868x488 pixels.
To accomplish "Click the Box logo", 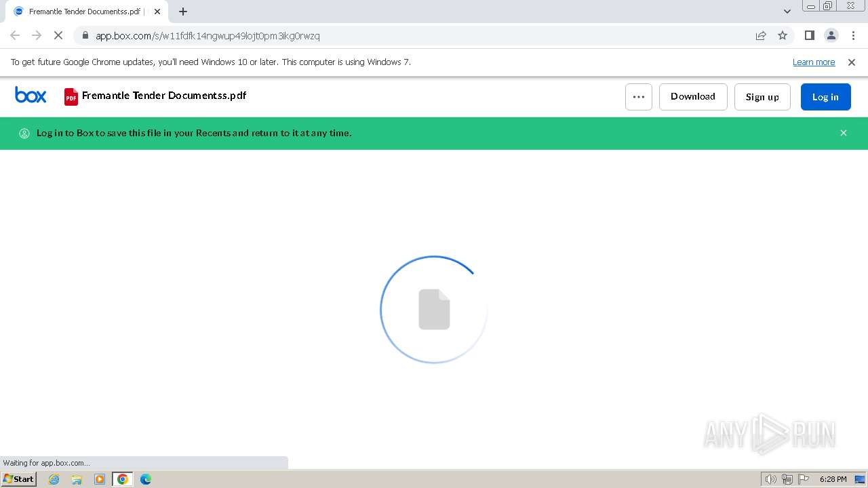I will (31, 96).
